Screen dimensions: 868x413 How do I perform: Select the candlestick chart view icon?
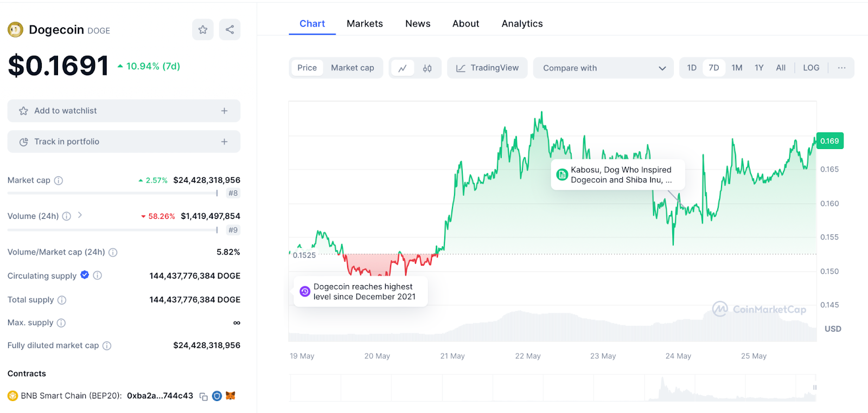coord(427,68)
